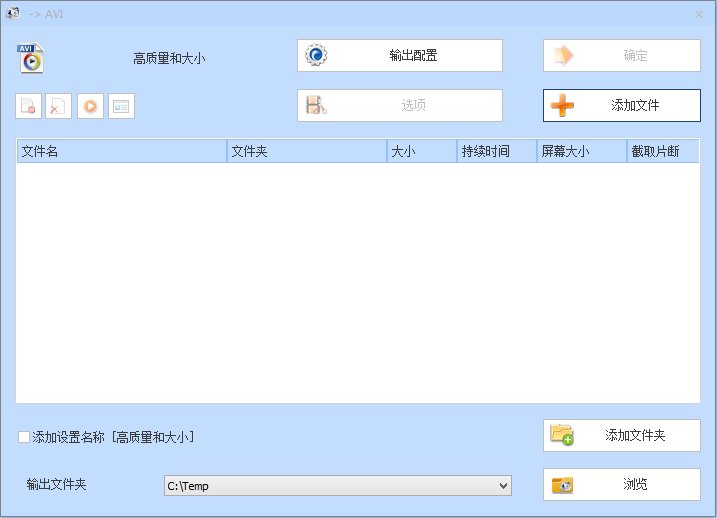Expand the output folder C:\Temp dropdown
Viewport: 717px width, 518px height.
(x=503, y=486)
